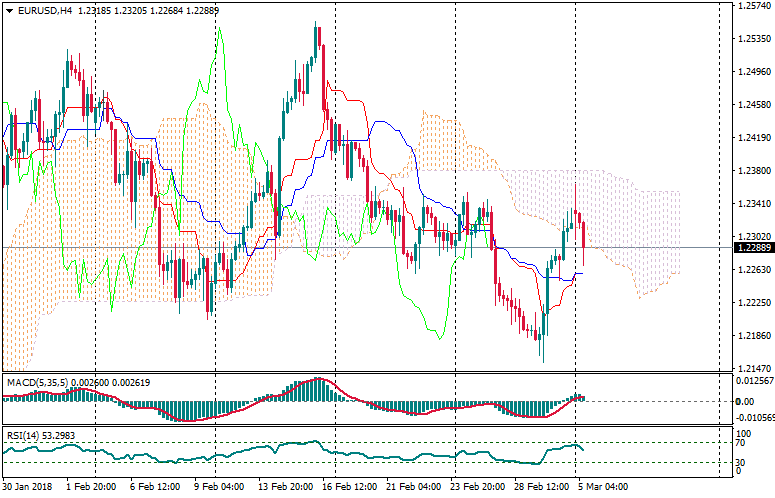
Task: Click the 1.25350 price level label
Action: [x=752, y=39]
